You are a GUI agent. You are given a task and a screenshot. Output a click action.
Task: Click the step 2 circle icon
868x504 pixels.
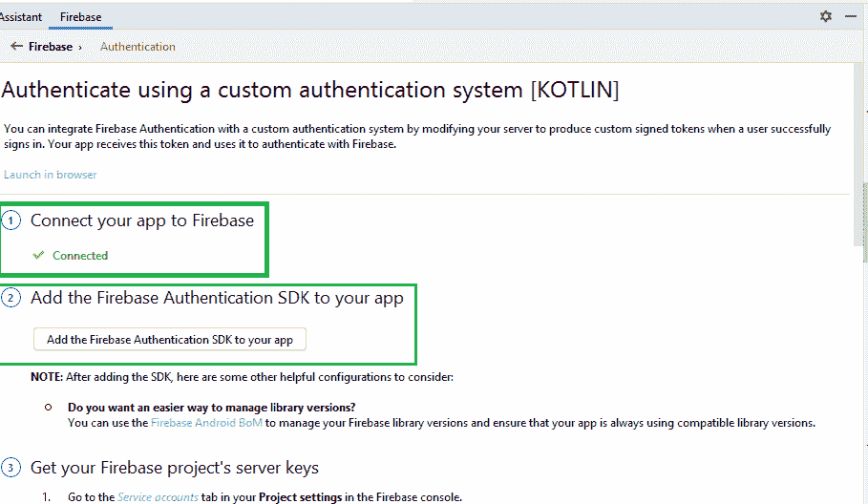[11, 298]
